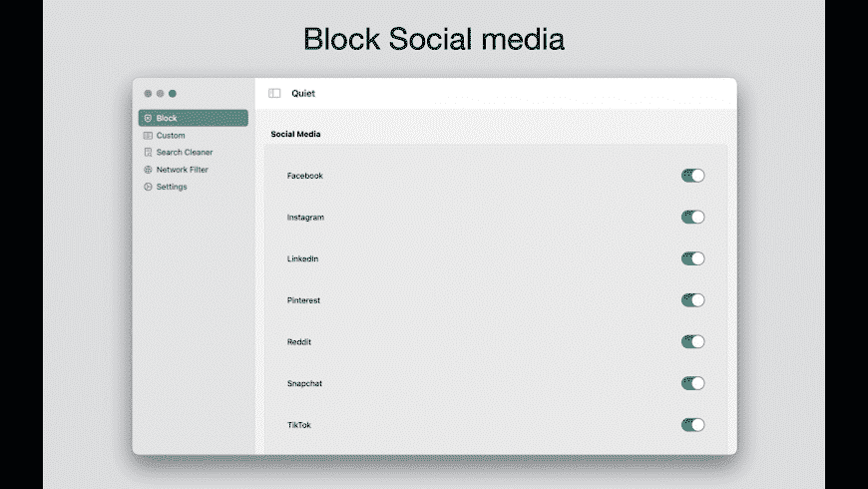Screen dimensions: 868x489
Task: Click the Pinterest label
Action: 303,300
